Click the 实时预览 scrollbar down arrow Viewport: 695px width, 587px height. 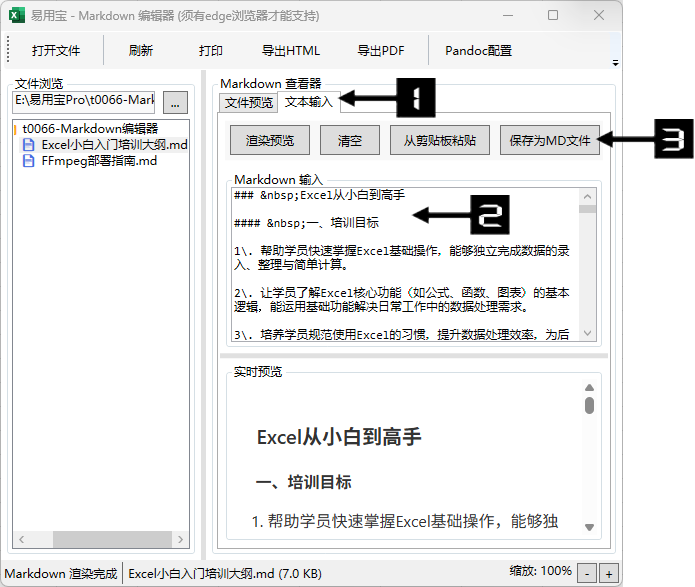pos(589,527)
